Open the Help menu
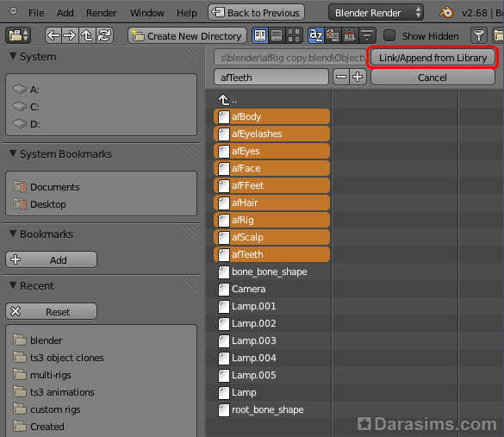 [x=187, y=13]
